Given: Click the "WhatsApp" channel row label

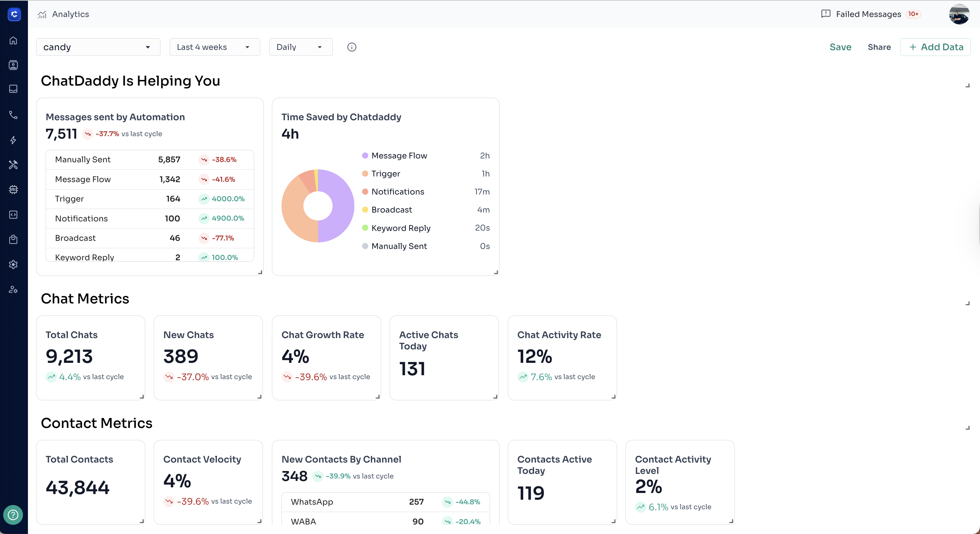Looking at the screenshot, I should pos(311,502).
